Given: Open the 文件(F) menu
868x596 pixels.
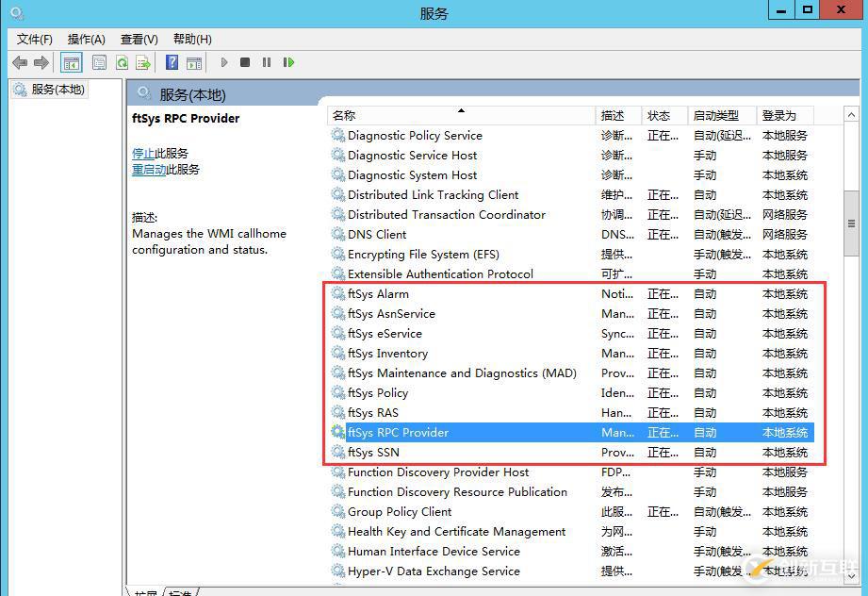Looking at the screenshot, I should 35,39.
